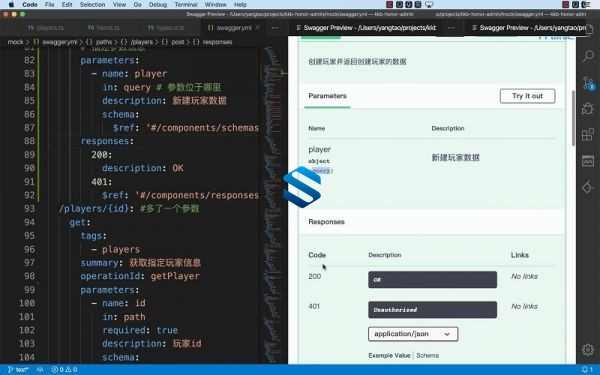Open the Window menu
The height and width of the screenshot is (375, 600).
pyautogui.click(x=215, y=5)
